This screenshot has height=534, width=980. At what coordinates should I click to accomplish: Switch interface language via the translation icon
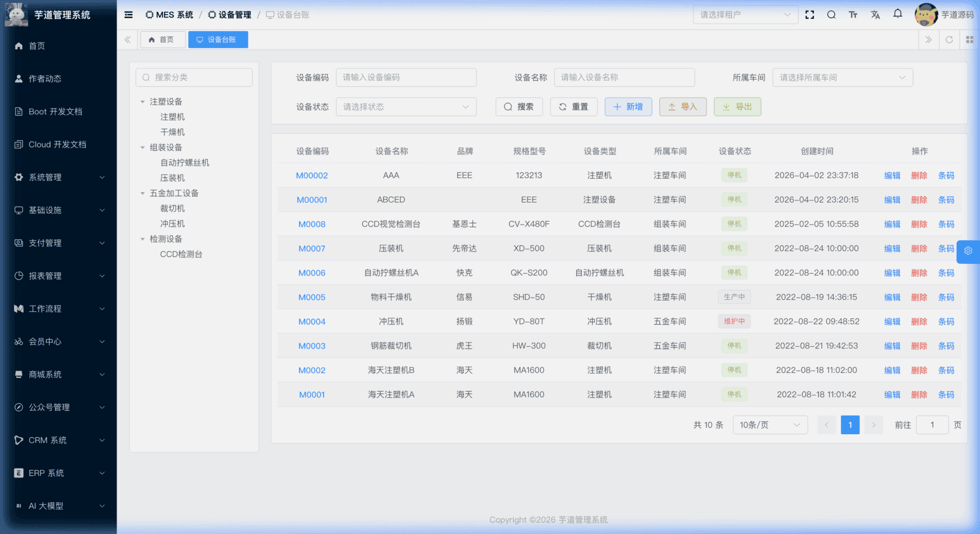coord(875,15)
